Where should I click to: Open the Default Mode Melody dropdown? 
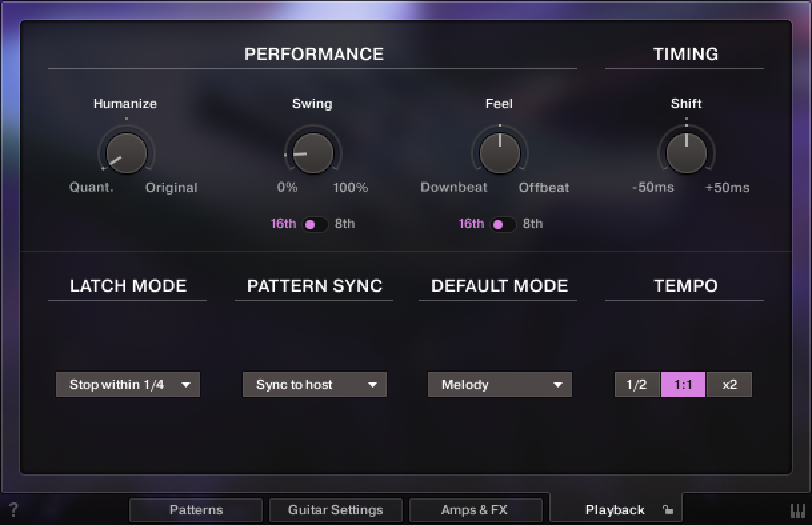tap(499, 384)
